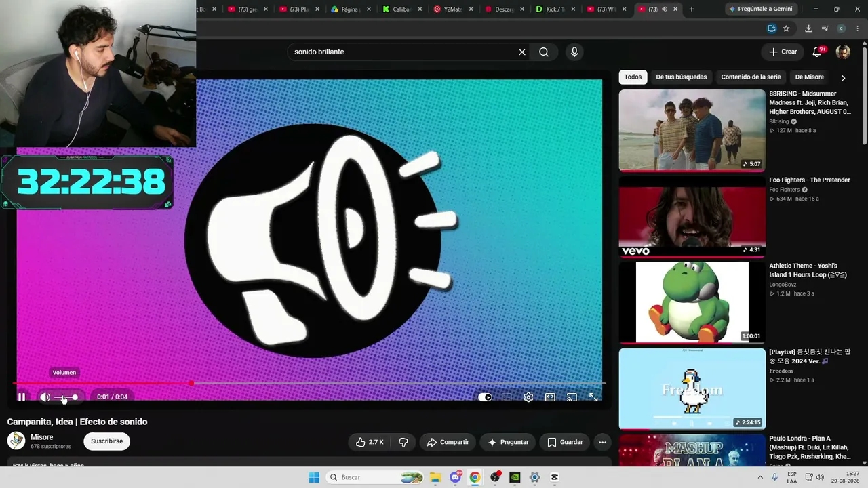Dislike the Campanita video

[x=403, y=442]
